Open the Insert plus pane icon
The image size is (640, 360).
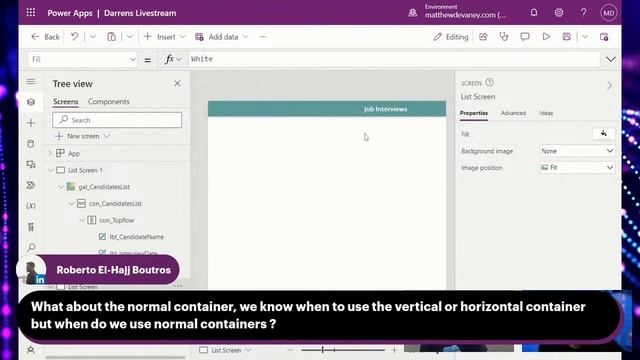pyautogui.click(x=31, y=123)
